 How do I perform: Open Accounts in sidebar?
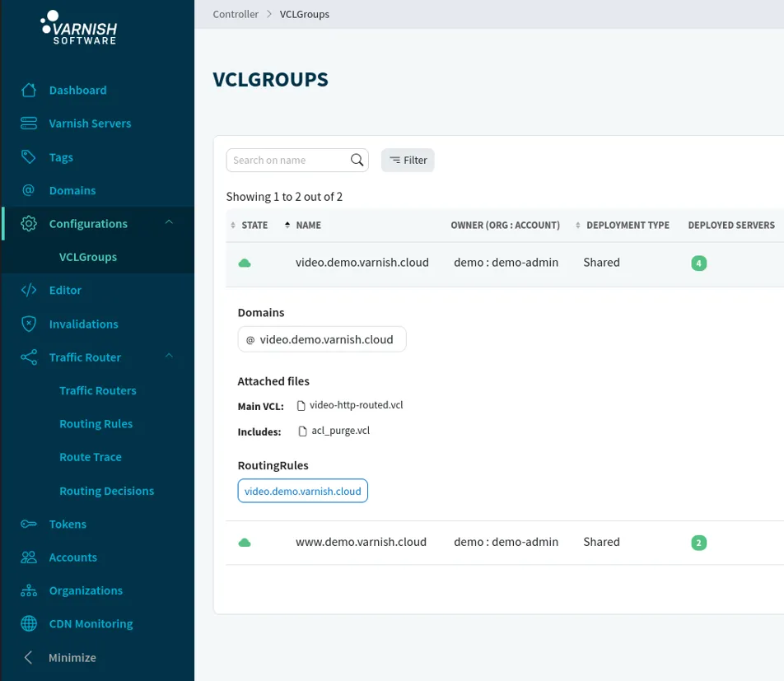click(x=73, y=557)
